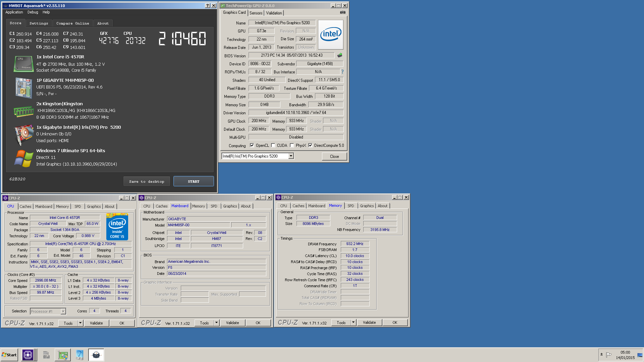Click the graphics card icon in Aquamark

(x=23, y=135)
